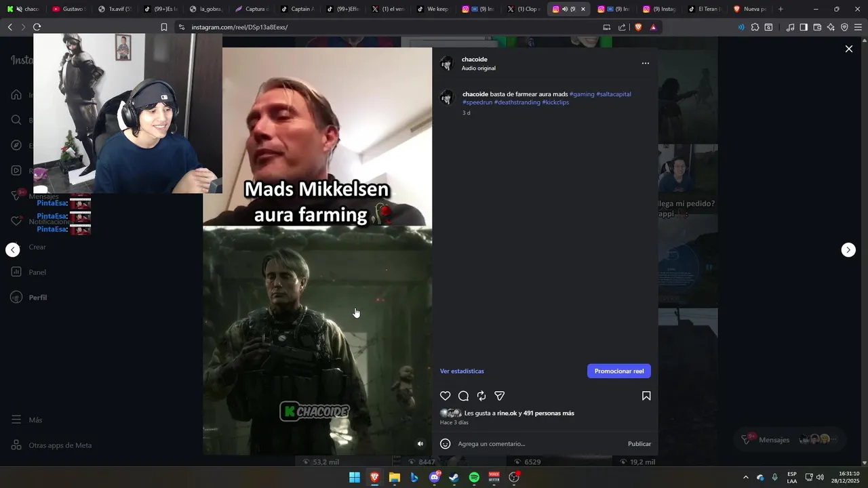Screen dimensions: 868x488
Task: Switch to the 'Nueva pe' Brave tab
Action: 750,9
